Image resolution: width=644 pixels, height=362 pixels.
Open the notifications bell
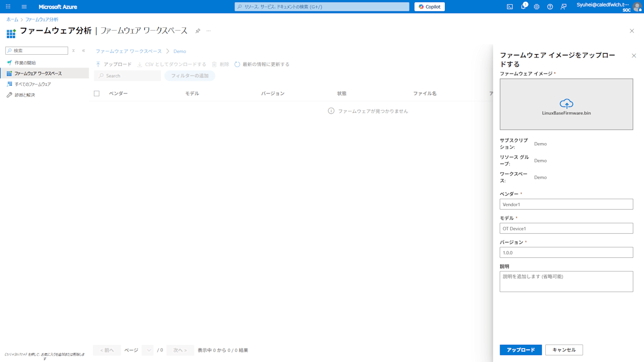523,7
